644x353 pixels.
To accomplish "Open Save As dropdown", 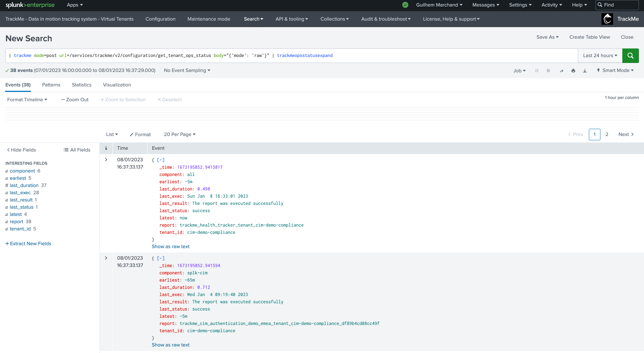I will point(547,37).
